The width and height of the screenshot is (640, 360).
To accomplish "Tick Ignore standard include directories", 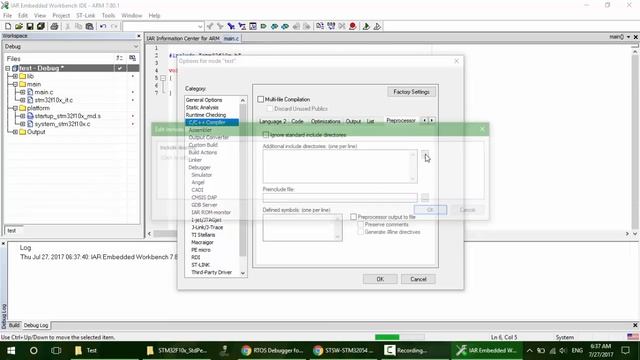I will (x=266, y=134).
